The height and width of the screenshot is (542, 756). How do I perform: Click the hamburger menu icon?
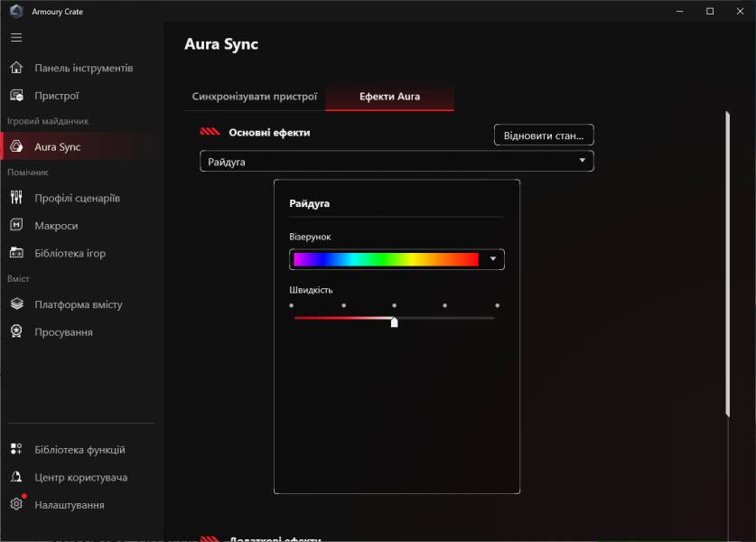point(16,38)
